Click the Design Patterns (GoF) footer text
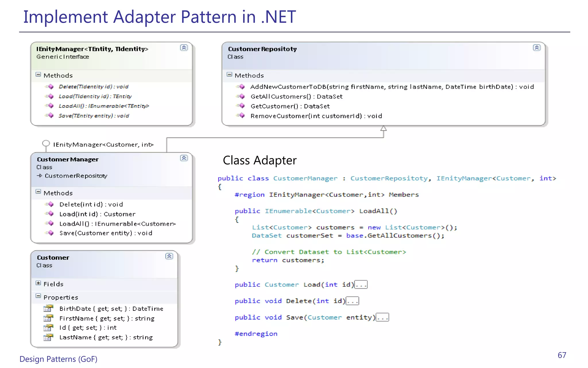Viewport: 588px width, 368px height. [58, 359]
